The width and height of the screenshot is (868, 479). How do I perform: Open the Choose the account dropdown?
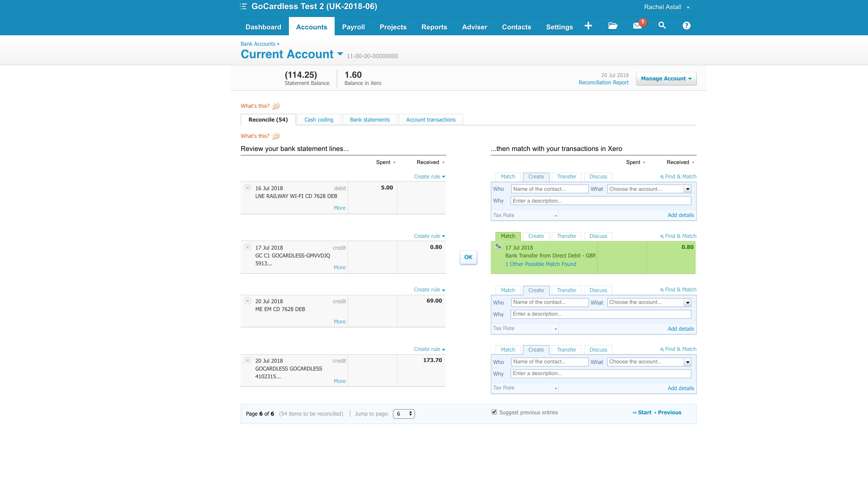pyautogui.click(x=687, y=189)
